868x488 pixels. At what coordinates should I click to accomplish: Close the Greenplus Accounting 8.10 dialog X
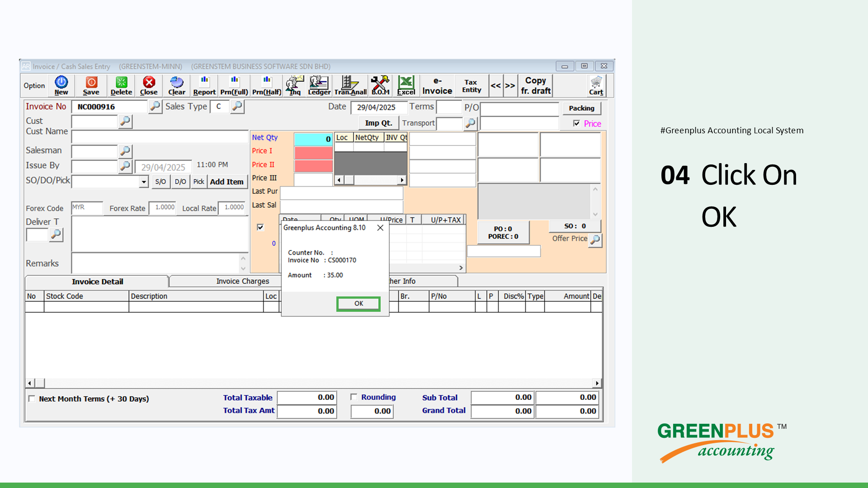click(380, 228)
